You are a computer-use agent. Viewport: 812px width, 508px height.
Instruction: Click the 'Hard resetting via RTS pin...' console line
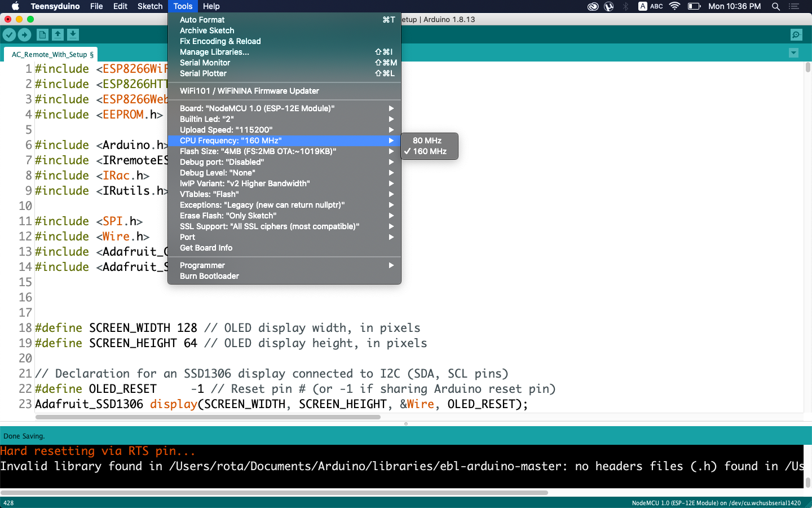tap(98, 451)
